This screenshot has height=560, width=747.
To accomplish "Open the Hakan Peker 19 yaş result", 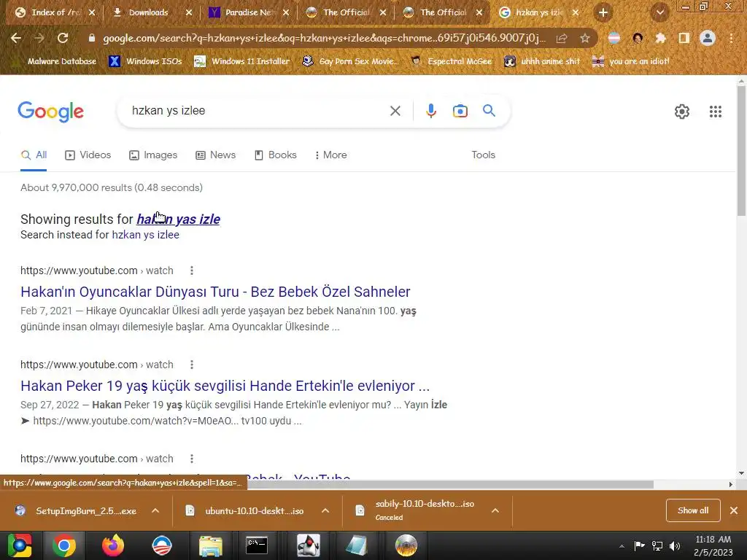I will (225, 386).
